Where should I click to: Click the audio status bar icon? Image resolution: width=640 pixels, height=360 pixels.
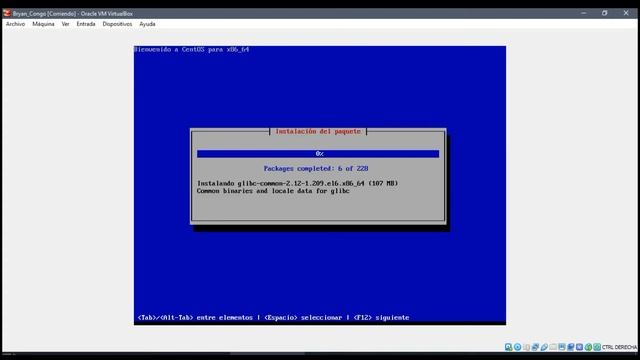(527, 347)
